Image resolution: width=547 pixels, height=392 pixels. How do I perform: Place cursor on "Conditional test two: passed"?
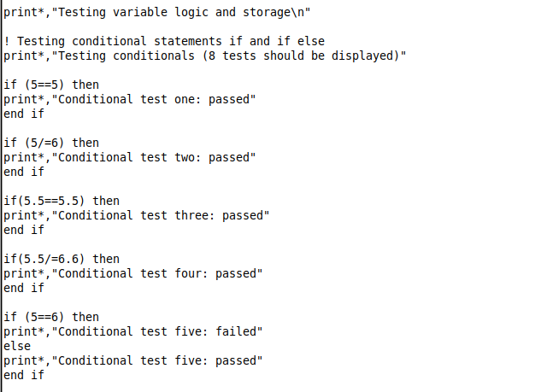pos(130,157)
